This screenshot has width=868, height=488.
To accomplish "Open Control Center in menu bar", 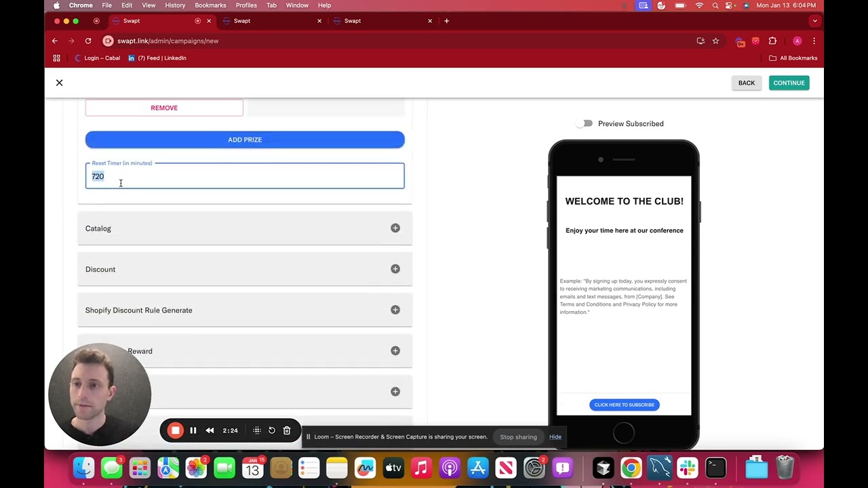I will (x=731, y=5).
